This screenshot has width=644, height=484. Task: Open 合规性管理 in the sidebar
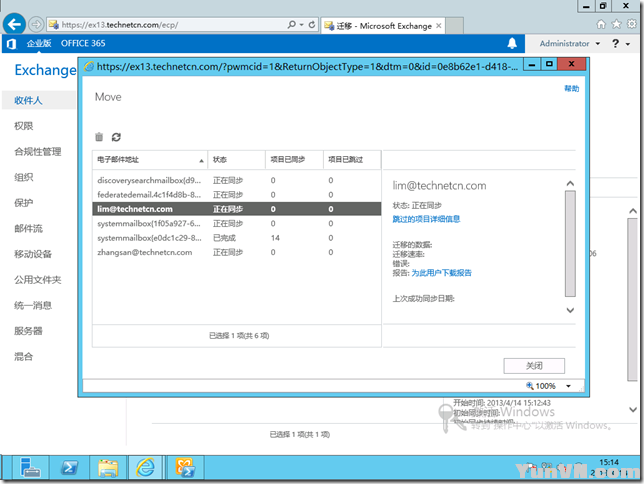click(x=39, y=152)
